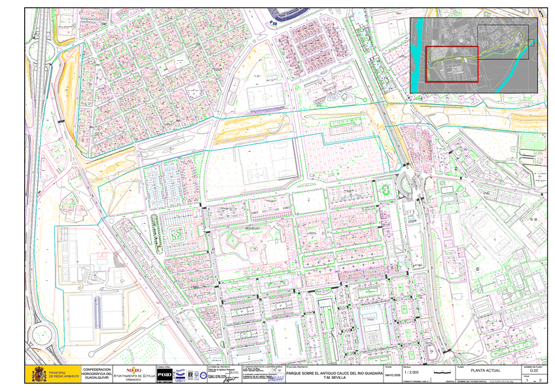Image resolution: width=555 pixels, height=392 pixels.
Task: Click the lower-left highway roundabout
Action: [x=43, y=335]
